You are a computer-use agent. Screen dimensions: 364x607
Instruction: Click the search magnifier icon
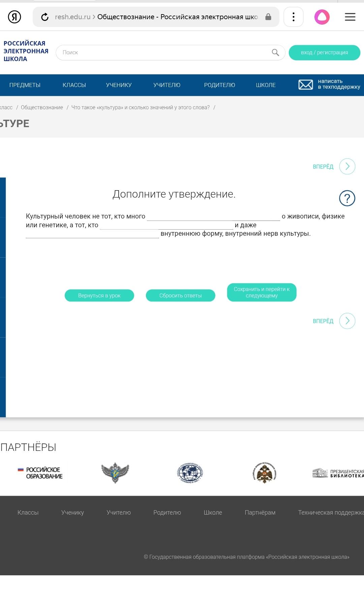[275, 52]
